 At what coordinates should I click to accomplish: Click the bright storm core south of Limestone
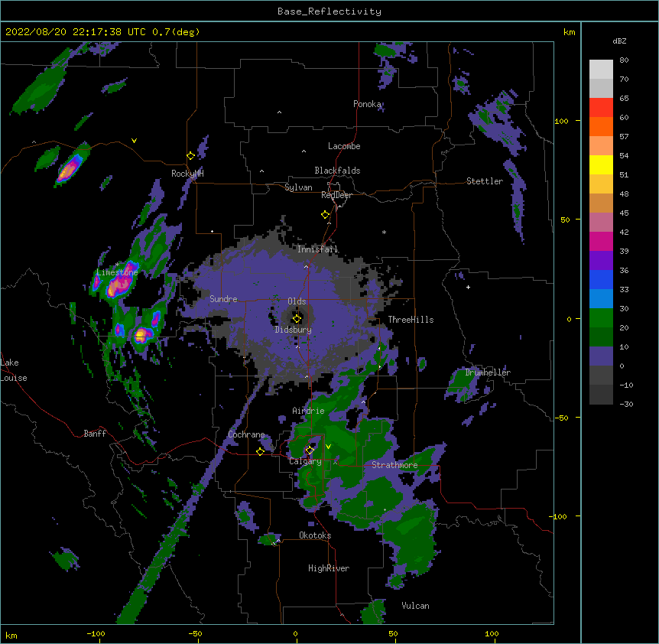coord(141,335)
